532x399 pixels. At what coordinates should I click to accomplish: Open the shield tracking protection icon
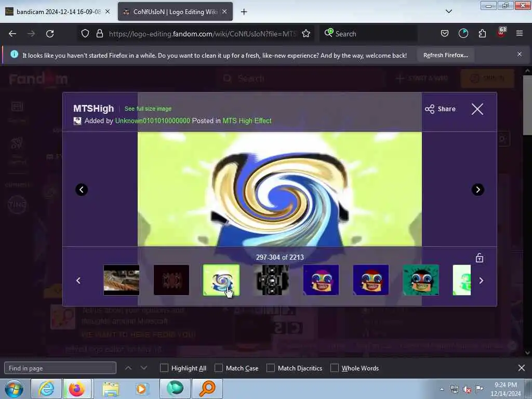(85, 33)
